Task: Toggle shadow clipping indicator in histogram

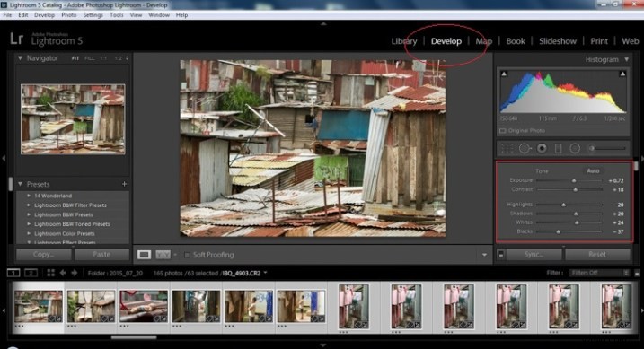Action: (504, 74)
